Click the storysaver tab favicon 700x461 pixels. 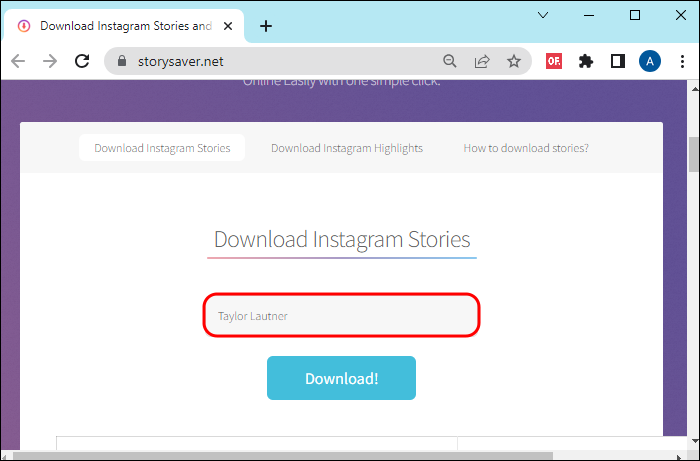24,26
